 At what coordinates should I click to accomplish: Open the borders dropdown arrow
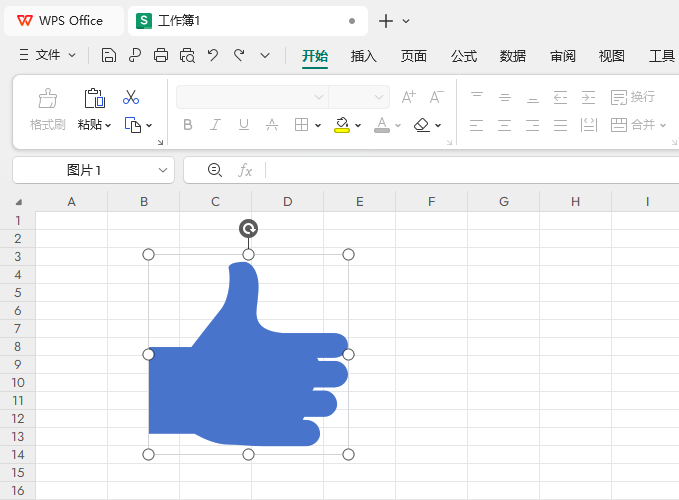(318, 126)
